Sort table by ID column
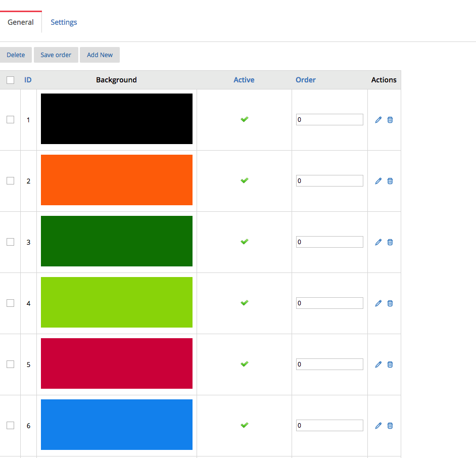This screenshot has width=476, height=458. pyautogui.click(x=28, y=80)
